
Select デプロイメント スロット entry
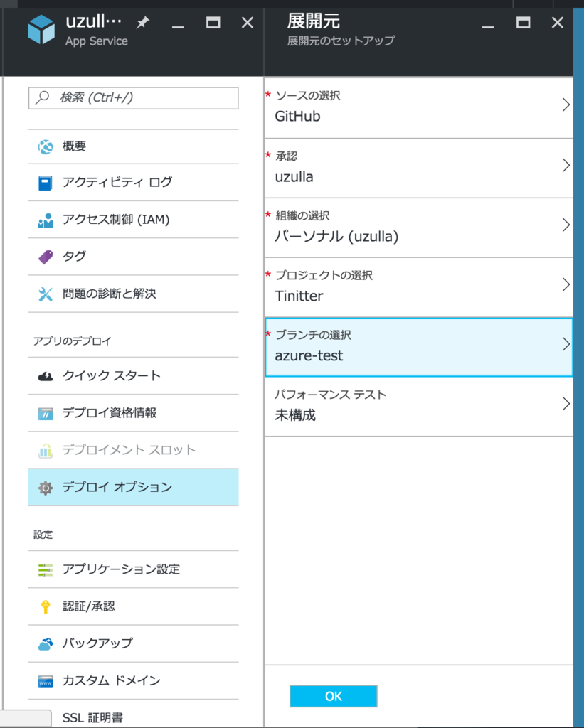pyautogui.click(x=133, y=450)
